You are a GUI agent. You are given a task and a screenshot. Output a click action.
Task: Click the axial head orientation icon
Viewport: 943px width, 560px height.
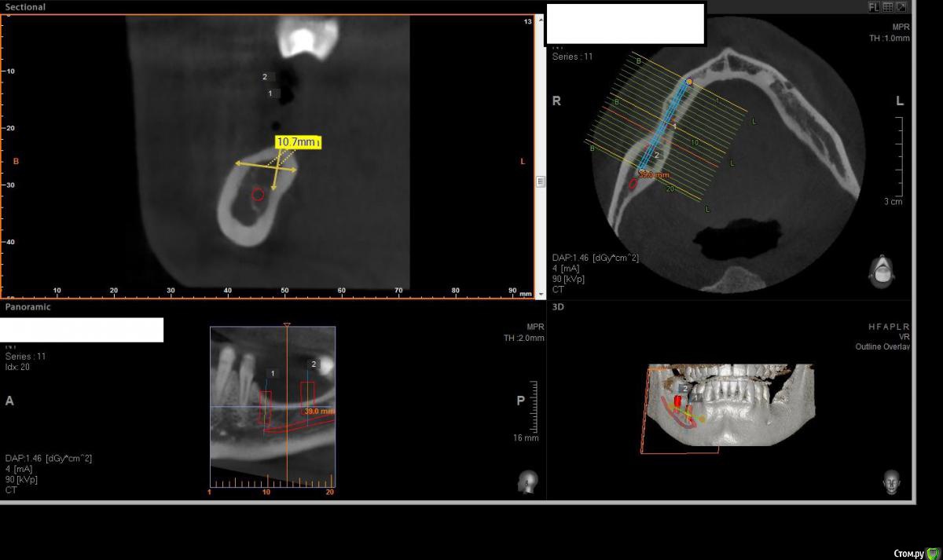click(880, 269)
